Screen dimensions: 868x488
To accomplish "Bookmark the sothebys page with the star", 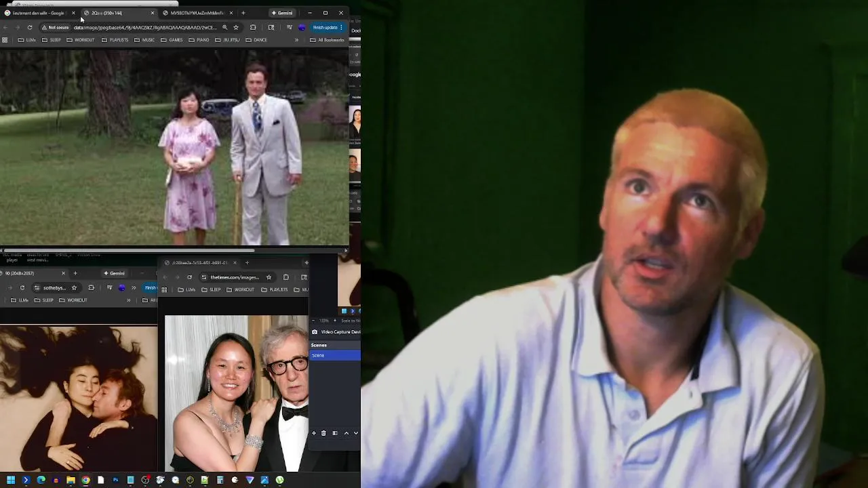I will tap(75, 287).
